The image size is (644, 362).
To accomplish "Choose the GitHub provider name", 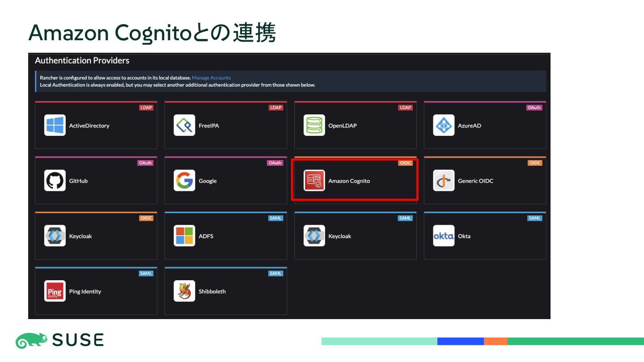I will click(x=78, y=181).
